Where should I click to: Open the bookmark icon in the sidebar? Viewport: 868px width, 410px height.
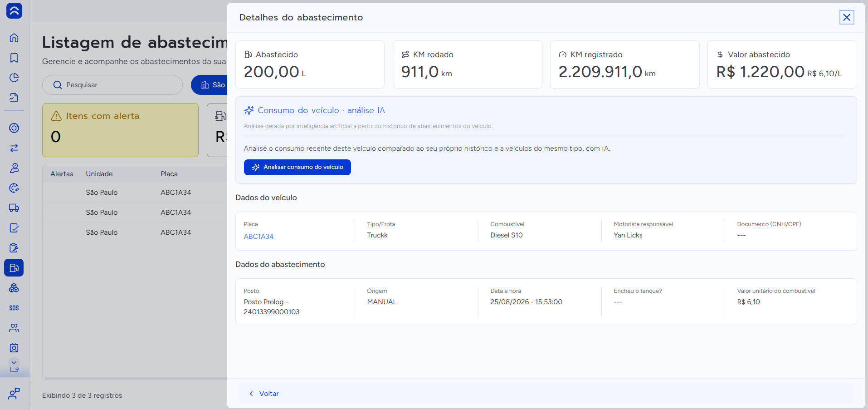click(x=14, y=58)
